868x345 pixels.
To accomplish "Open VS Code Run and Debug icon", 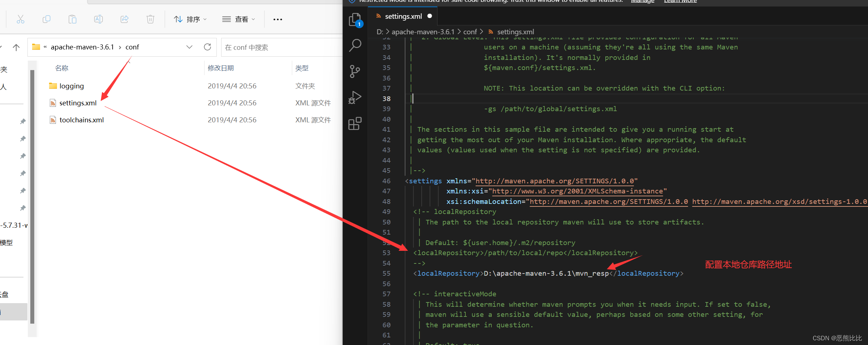I will click(x=355, y=97).
